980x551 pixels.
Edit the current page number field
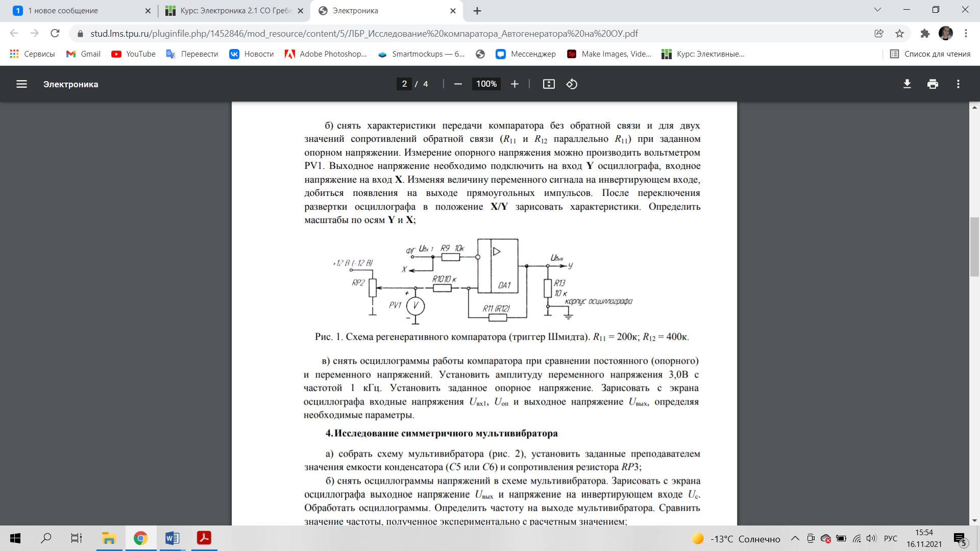404,84
